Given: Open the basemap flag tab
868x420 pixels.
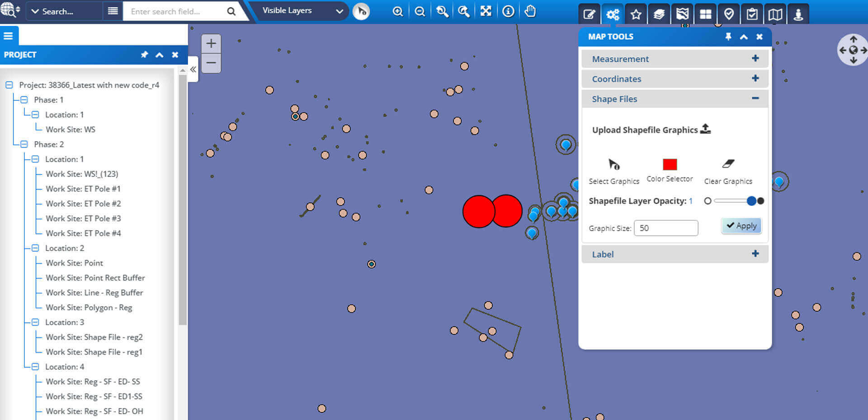Looking at the screenshot, I should click(682, 14).
